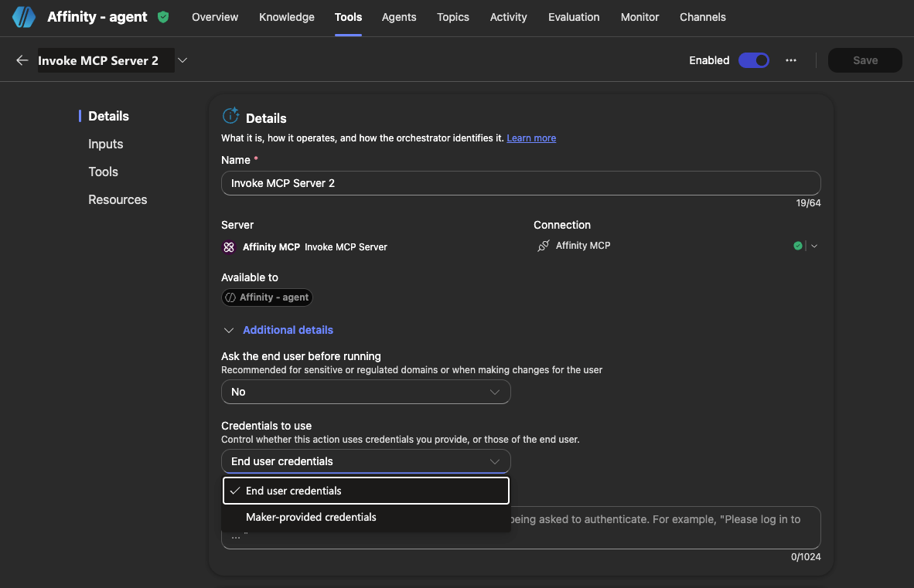
Task: Expand the Affinity MCP connection chevron
Action: coord(814,246)
